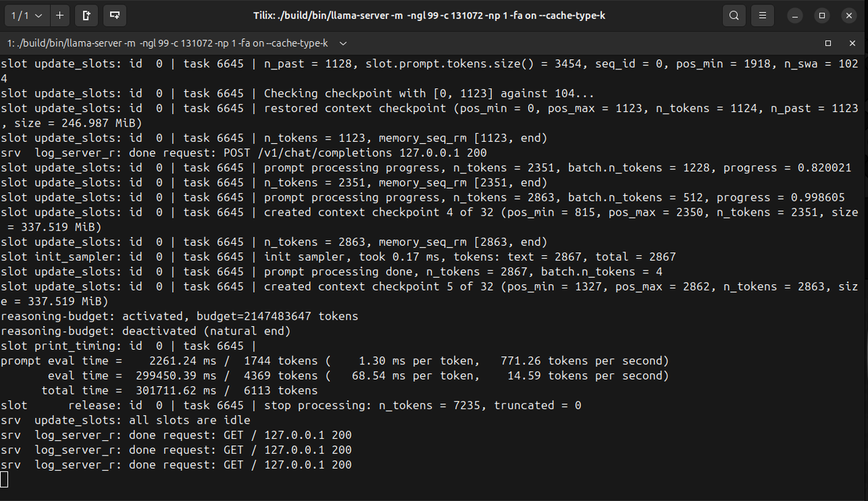Open the Tilix hamburger menu

(x=761, y=15)
